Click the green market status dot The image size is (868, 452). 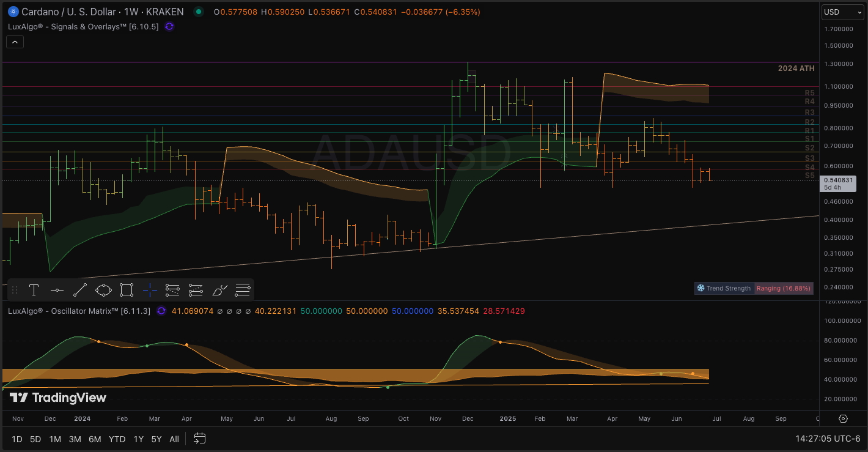197,12
